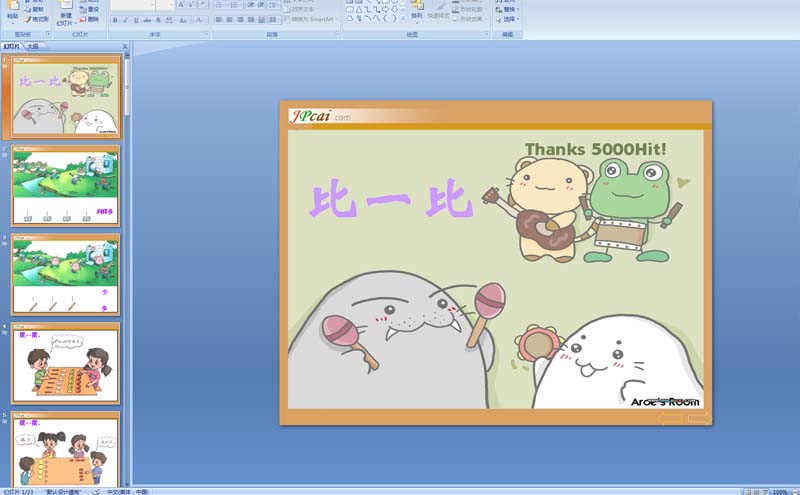Justify the text alignment
This screenshot has height=495, width=800.
coord(251,20)
